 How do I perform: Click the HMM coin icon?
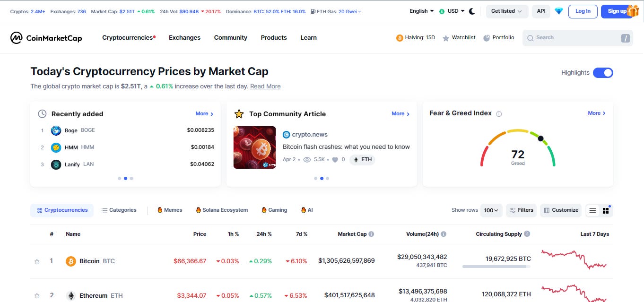click(x=56, y=147)
